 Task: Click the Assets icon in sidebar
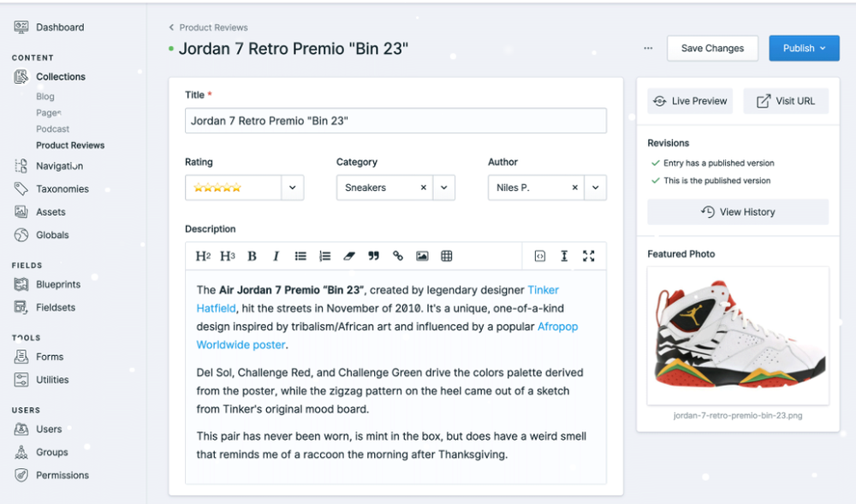coord(21,211)
